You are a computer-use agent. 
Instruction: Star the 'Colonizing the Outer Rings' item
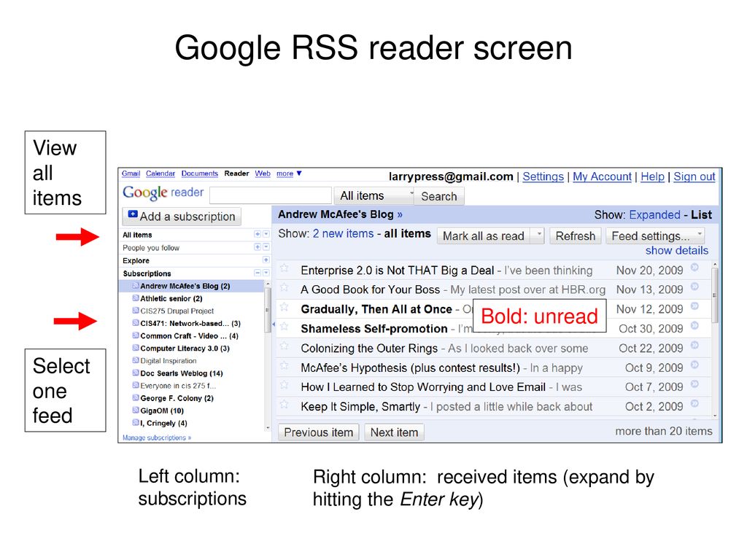(285, 346)
